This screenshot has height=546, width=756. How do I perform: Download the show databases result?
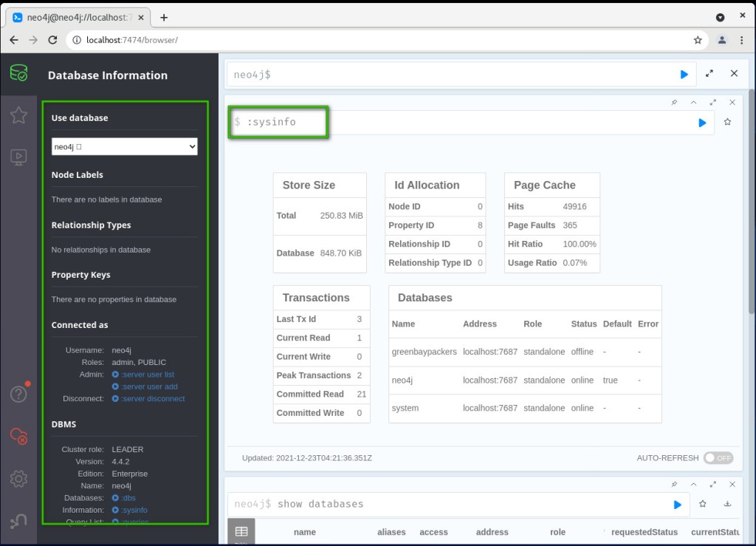tap(727, 504)
